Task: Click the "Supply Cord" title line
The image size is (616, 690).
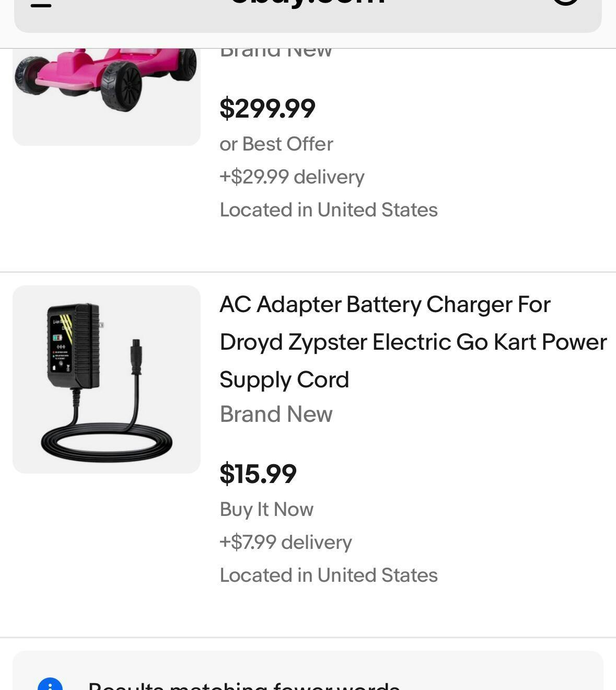Action: click(284, 380)
